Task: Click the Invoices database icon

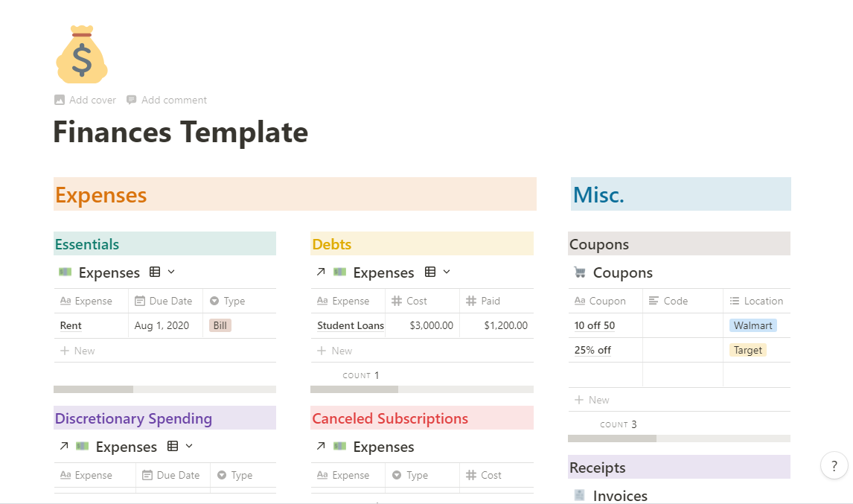Action: point(579,495)
